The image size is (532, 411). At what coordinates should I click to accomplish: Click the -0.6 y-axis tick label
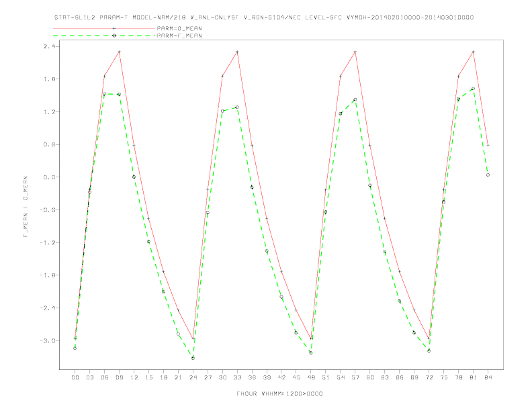pos(47,210)
